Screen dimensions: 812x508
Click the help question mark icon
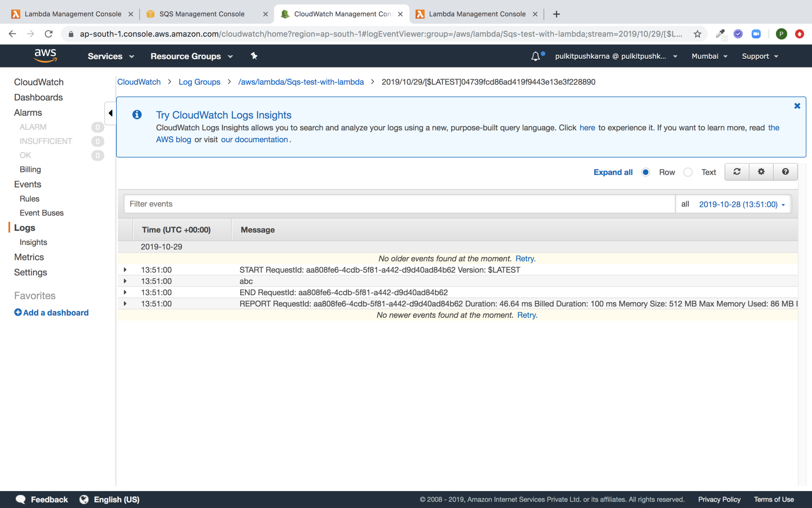(x=785, y=172)
